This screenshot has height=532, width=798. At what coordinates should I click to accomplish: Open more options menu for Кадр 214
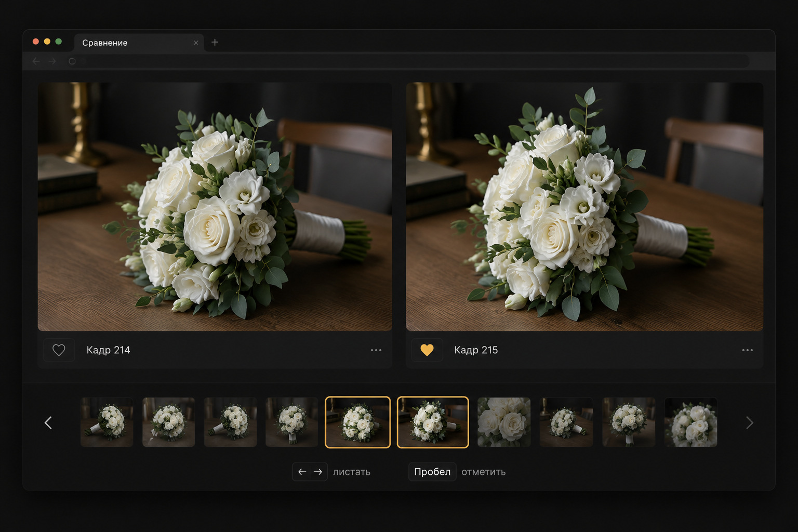(x=376, y=350)
